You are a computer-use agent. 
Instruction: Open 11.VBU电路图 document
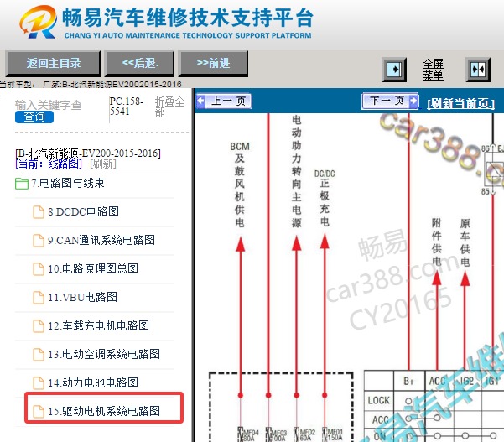point(82,298)
